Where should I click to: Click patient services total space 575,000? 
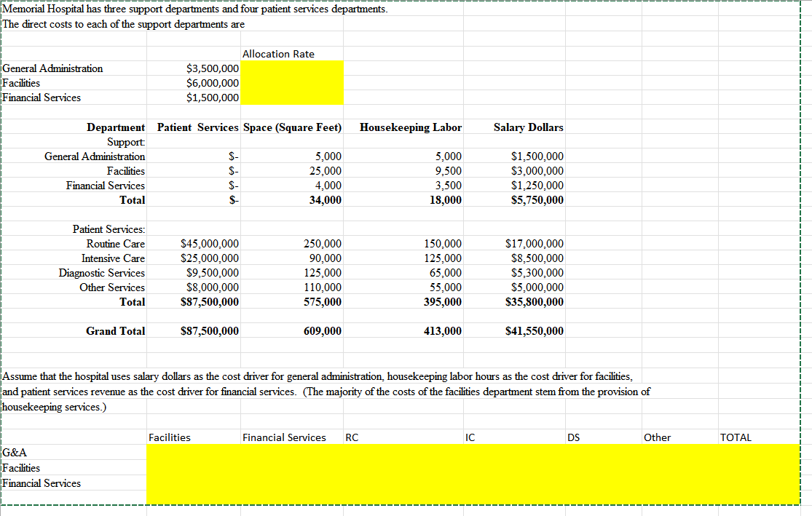point(323,302)
